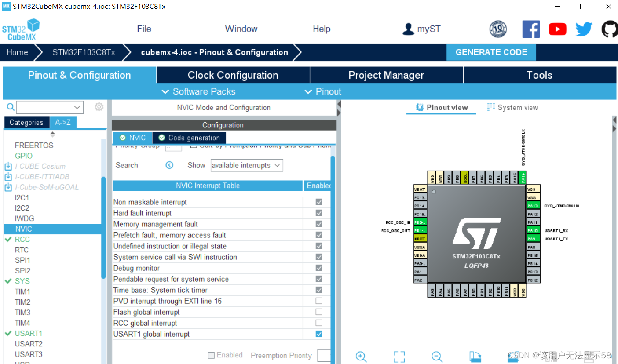The image size is (618, 364).
Task: Click cubemx-4.ioc Pinout & Configuration breadcrumb
Action: click(x=214, y=52)
